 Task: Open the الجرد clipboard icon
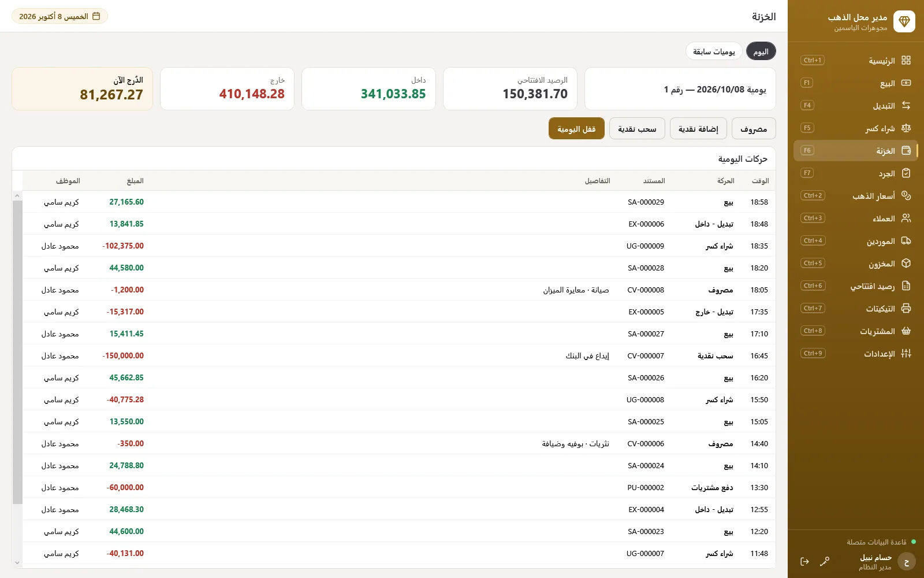(x=906, y=173)
